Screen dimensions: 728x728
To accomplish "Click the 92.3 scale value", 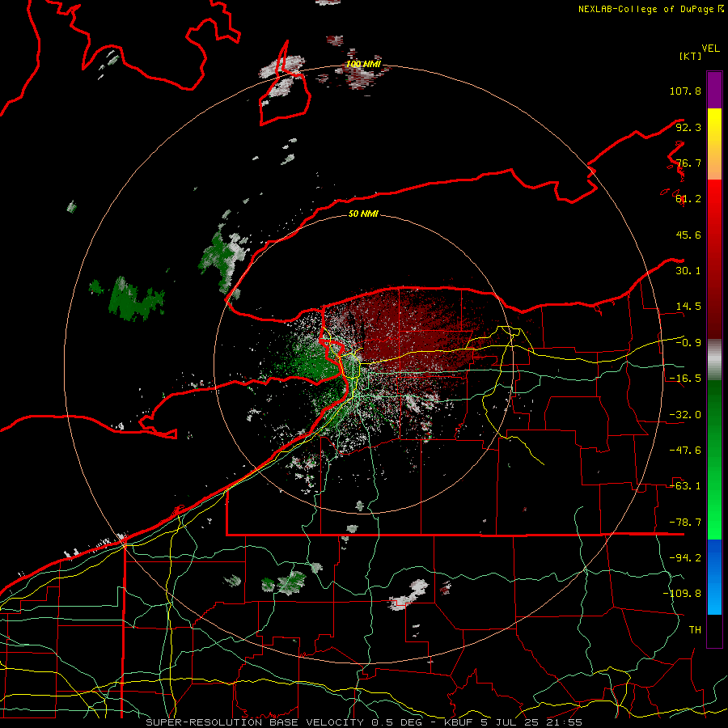I will [688, 127].
